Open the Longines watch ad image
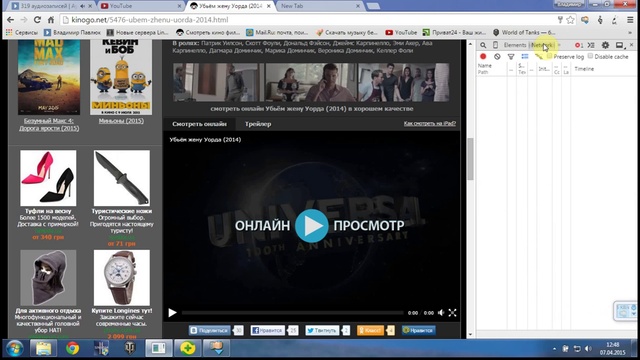 (122, 278)
